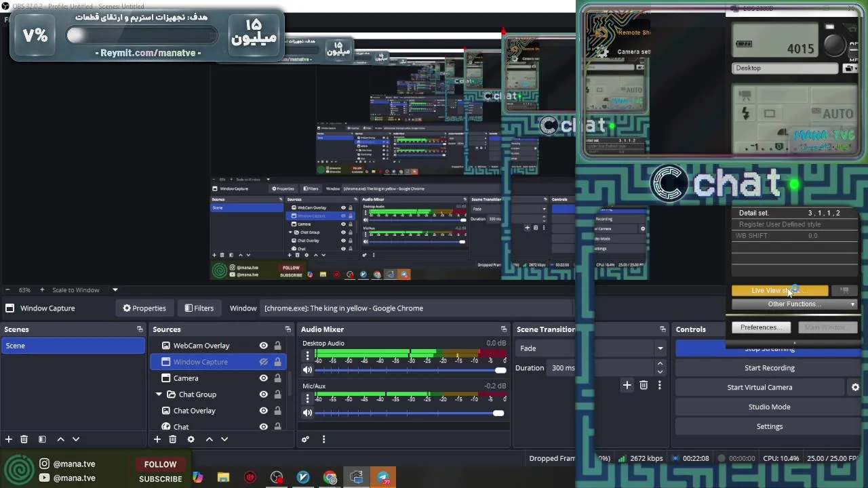
Task: Open preview scale dropdown arrow
Action: click(115, 290)
